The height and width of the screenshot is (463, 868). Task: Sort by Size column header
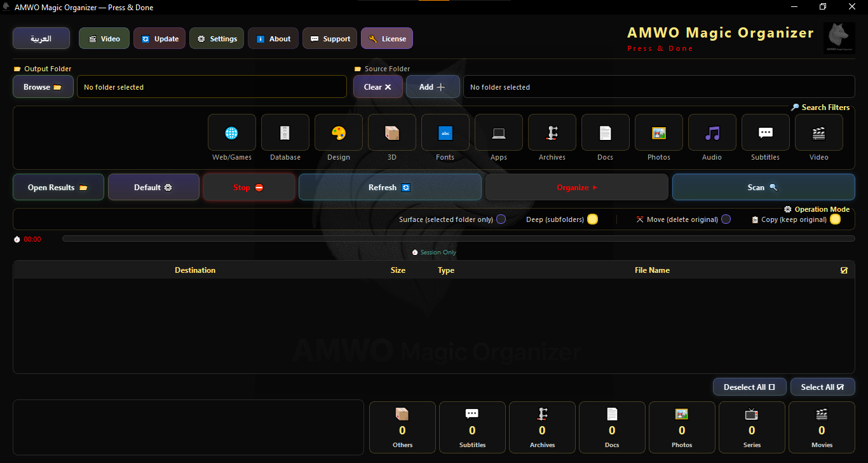point(398,270)
